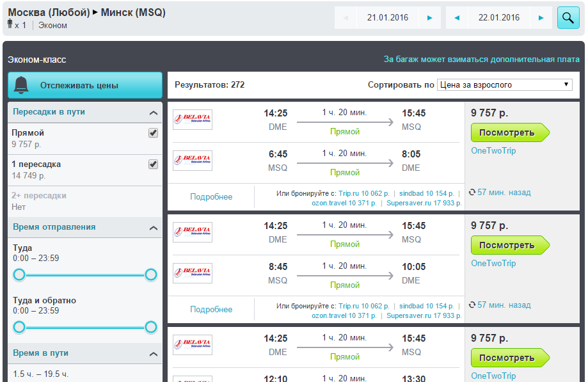The image size is (588, 382).
Task: Click Belavia logo for 8:45 MSQ flight
Action: 193,273
